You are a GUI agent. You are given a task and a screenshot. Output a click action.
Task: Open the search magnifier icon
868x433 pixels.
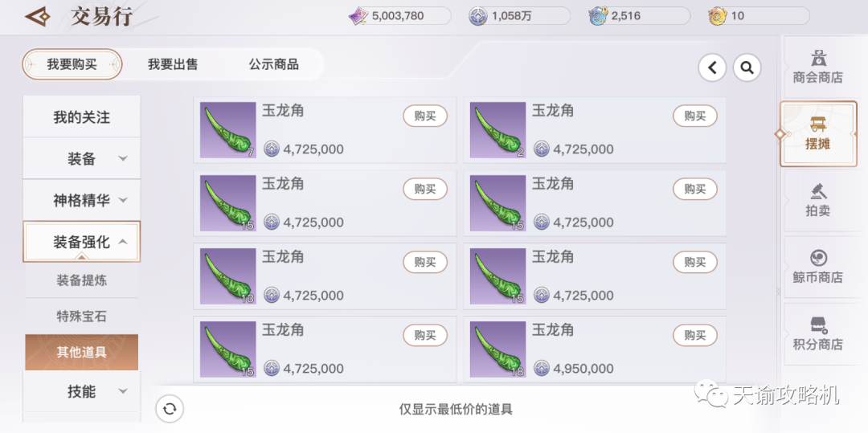pyautogui.click(x=747, y=68)
